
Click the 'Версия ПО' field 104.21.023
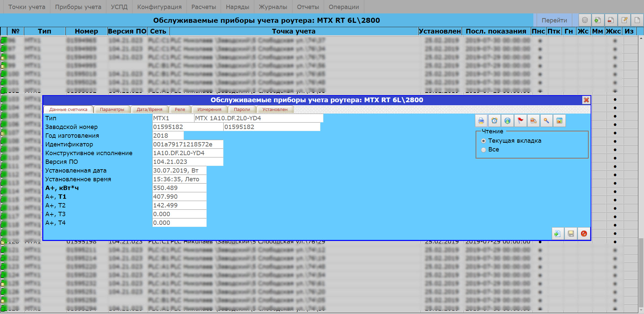coord(188,162)
